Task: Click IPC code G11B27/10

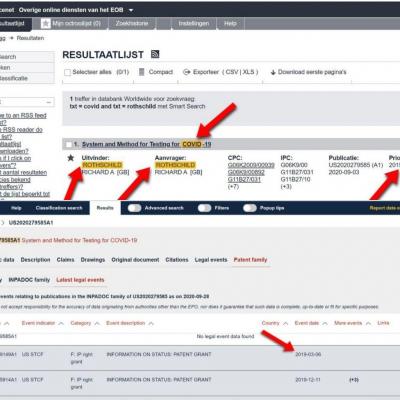Action: point(295,179)
